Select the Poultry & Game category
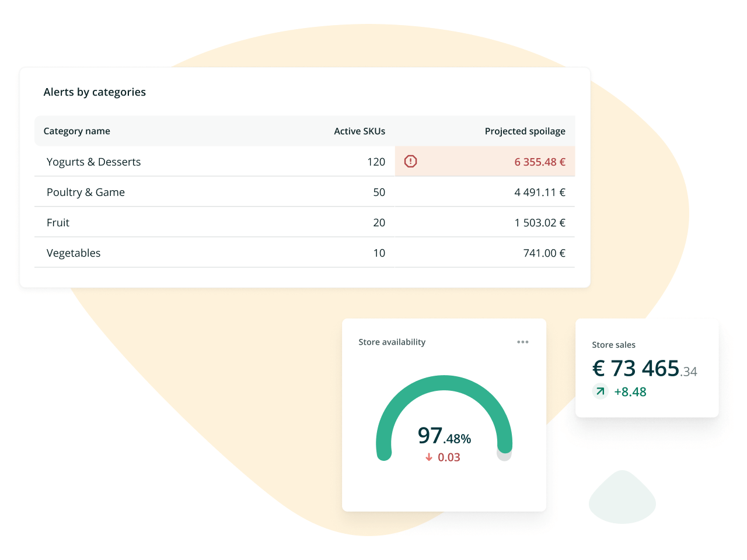The width and height of the screenshot is (747, 560). click(86, 192)
